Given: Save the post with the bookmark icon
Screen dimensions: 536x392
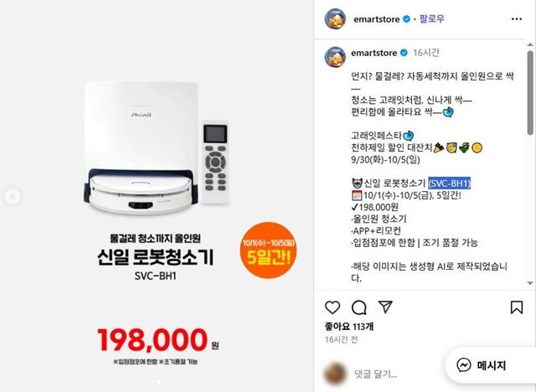Looking at the screenshot, I should point(516,307).
